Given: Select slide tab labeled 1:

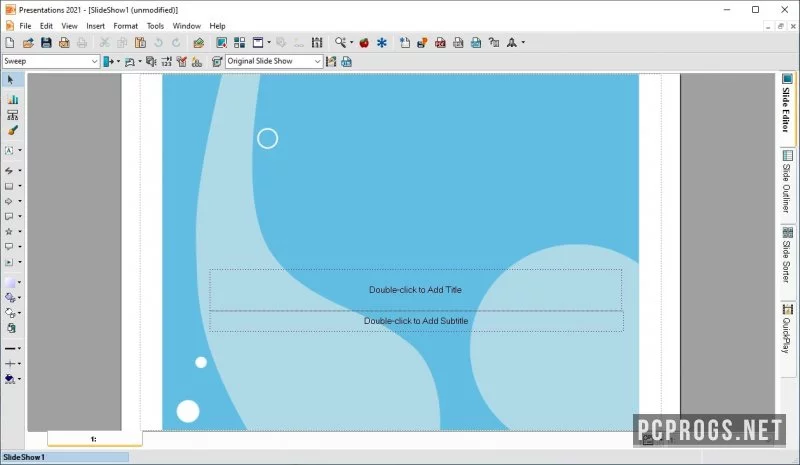Looking at the screenshot, I should [x=94, y=438].
